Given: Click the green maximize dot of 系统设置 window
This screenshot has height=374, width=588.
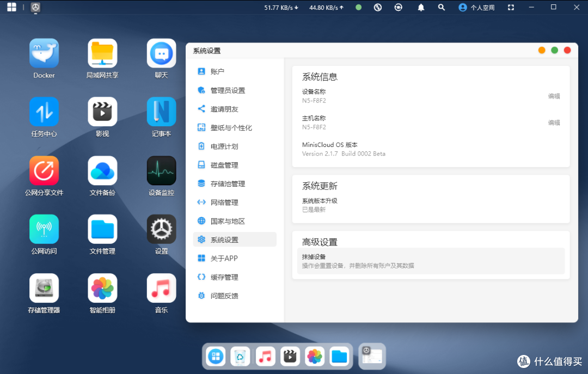Looking at the screenshot, I should coord(554,50).
